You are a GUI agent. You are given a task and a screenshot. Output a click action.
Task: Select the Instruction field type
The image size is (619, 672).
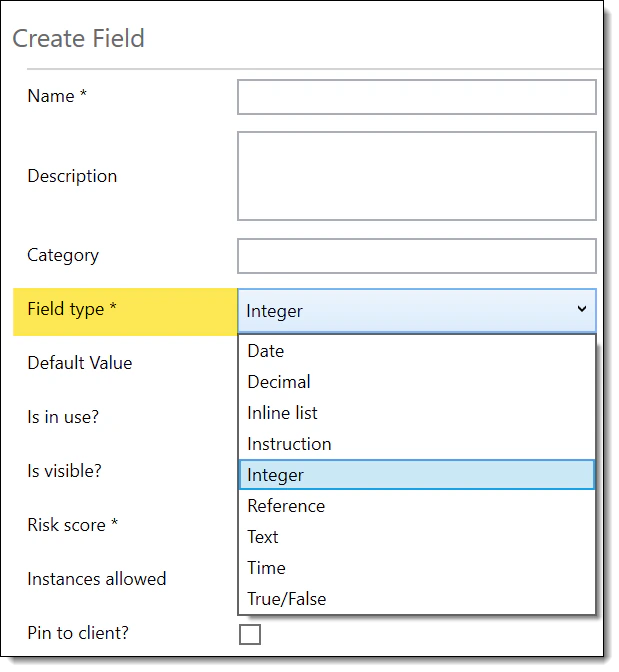(x=417, y=444)
